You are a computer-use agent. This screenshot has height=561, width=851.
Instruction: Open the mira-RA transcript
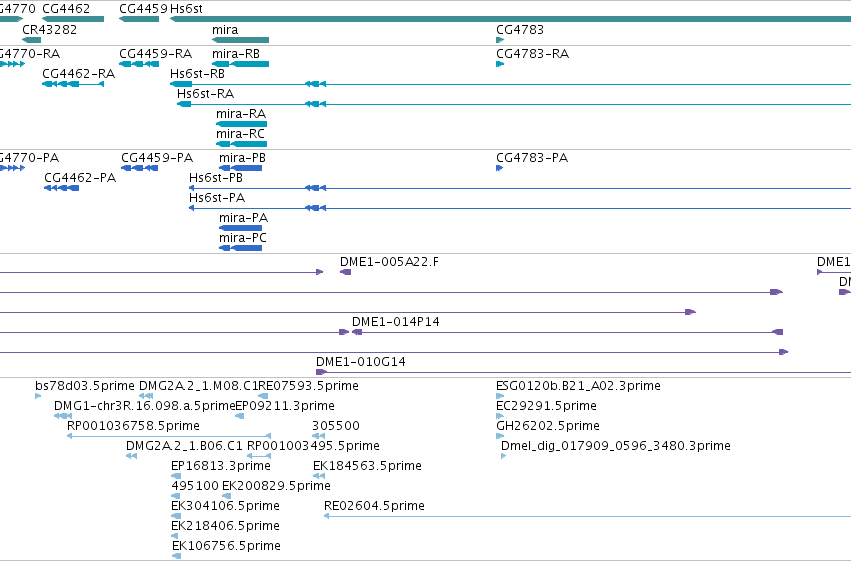(242, 124)
